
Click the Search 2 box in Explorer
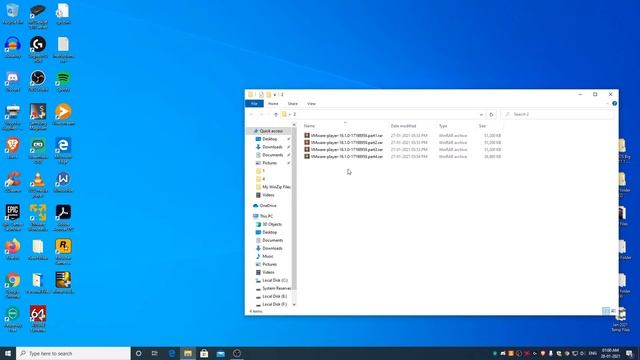click(x=558, y=114)
